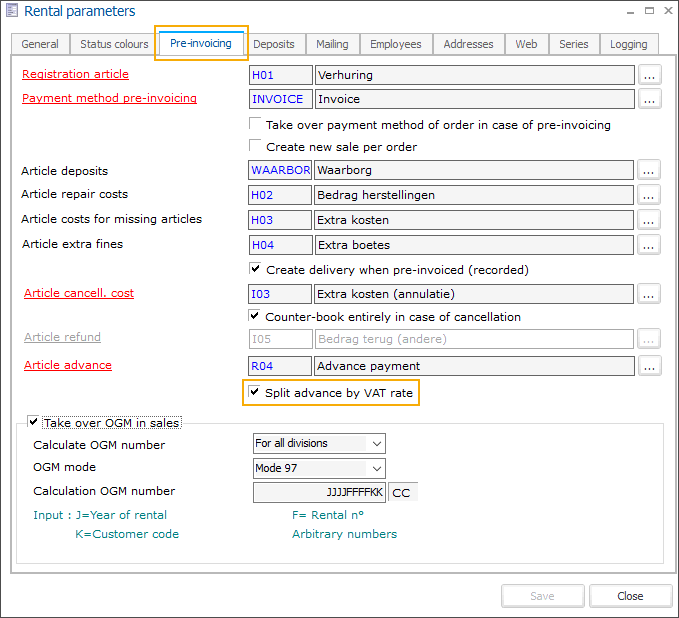Switch to the Deposits tab
Viewport: 679px width, 618px height.
273,44
